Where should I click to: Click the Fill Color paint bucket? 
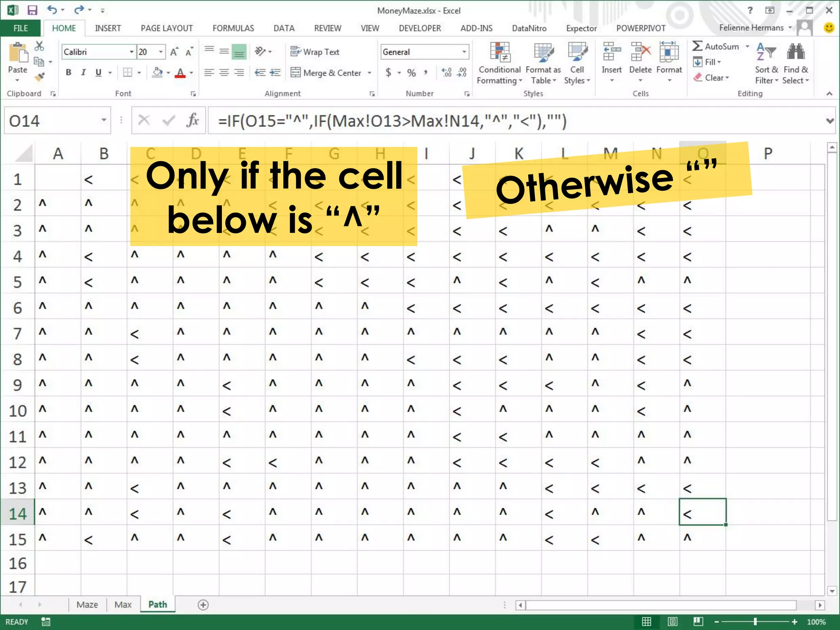(157, 73)
